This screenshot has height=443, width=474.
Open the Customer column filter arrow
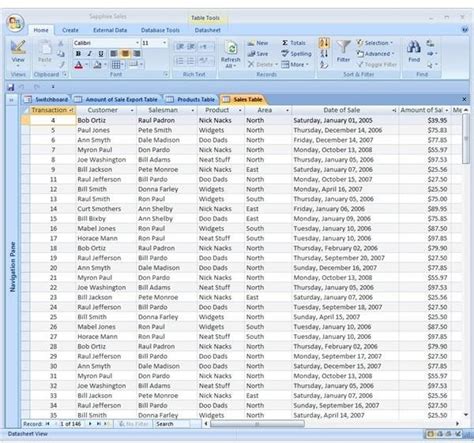(132, 110)
